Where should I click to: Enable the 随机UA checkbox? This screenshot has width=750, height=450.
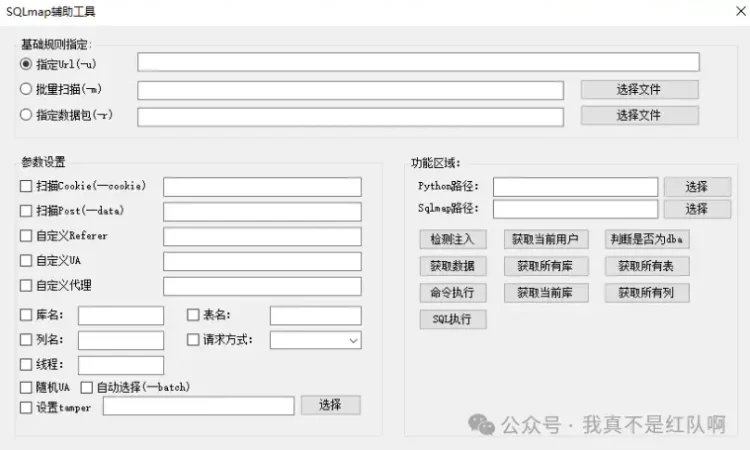(26, 387)
